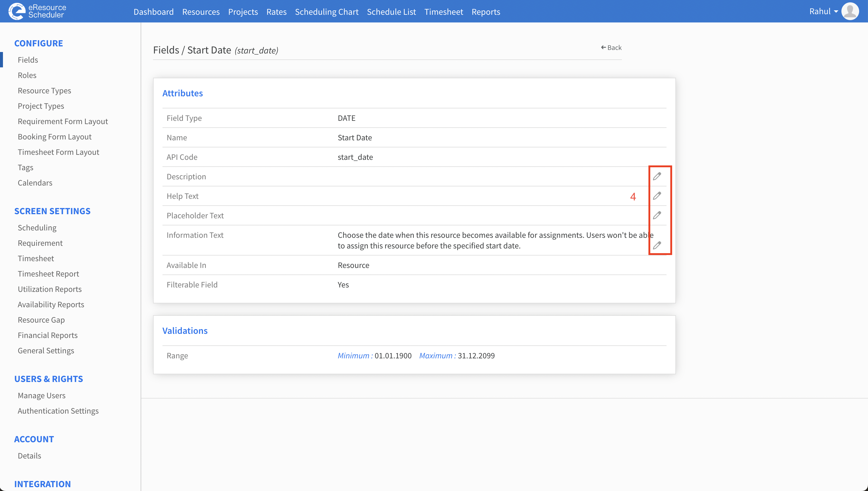The height and width of the screenshot is (491, 868).
Task: Edit Placeholder Text via pencil icon
Action: (x=656, y=215)
